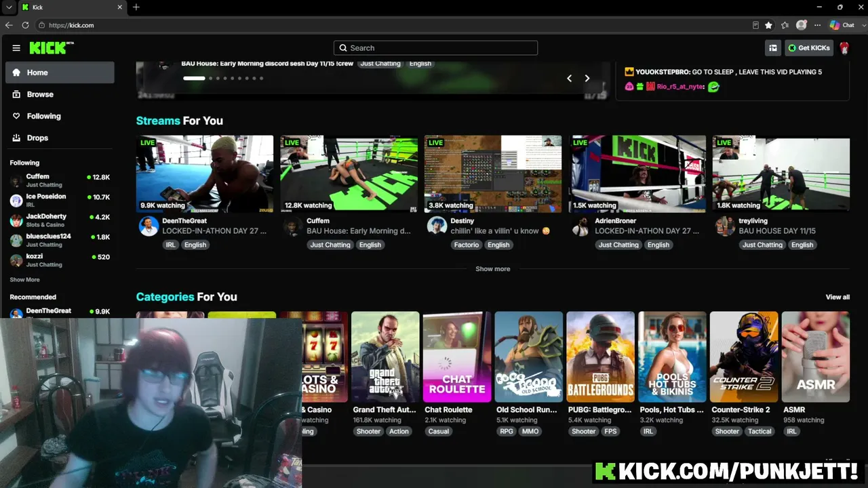
Task: Go to Home in the sidebar
Action: point(60,73)
